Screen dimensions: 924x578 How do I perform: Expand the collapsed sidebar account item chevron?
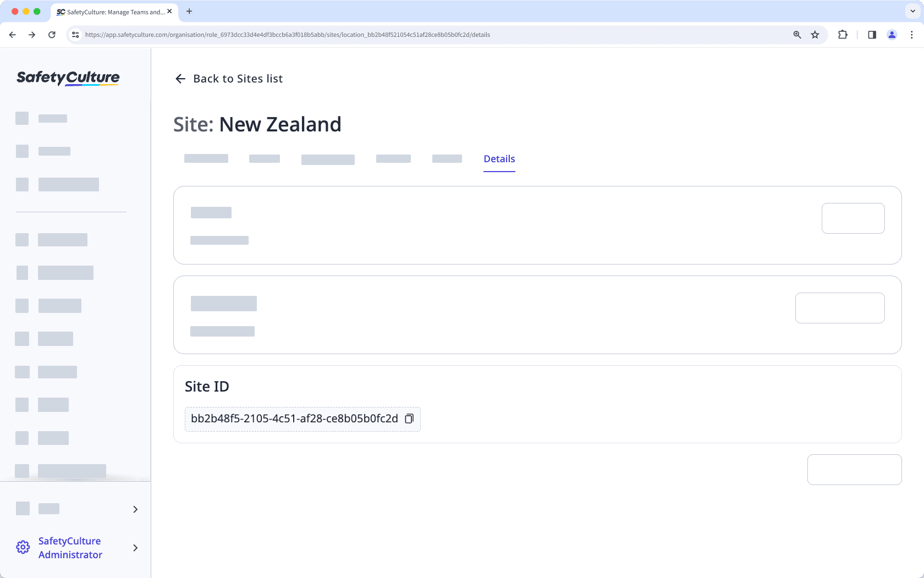pyautogui.click(x=135, y=509)
